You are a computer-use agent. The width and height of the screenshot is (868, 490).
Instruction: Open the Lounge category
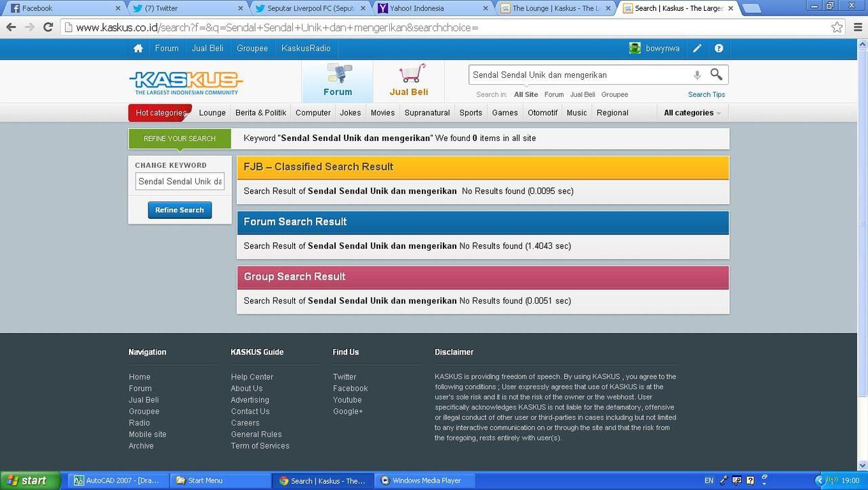(212, 113)
